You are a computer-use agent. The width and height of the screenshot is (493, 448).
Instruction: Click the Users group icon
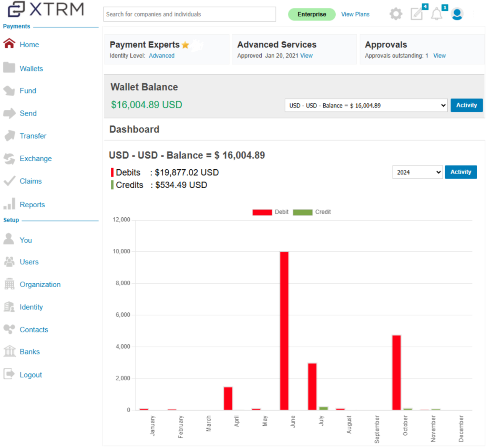pyautogui.click(x=9, y=261)
